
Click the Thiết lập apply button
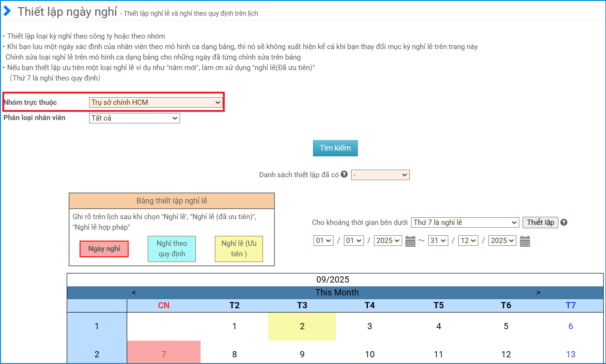(x=540, y=222)
